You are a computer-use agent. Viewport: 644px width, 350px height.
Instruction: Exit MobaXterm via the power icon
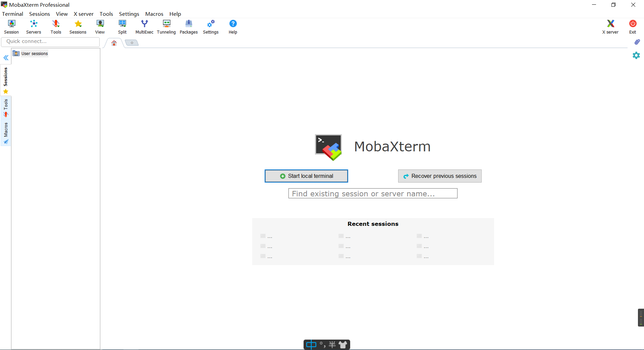(633, 27)
